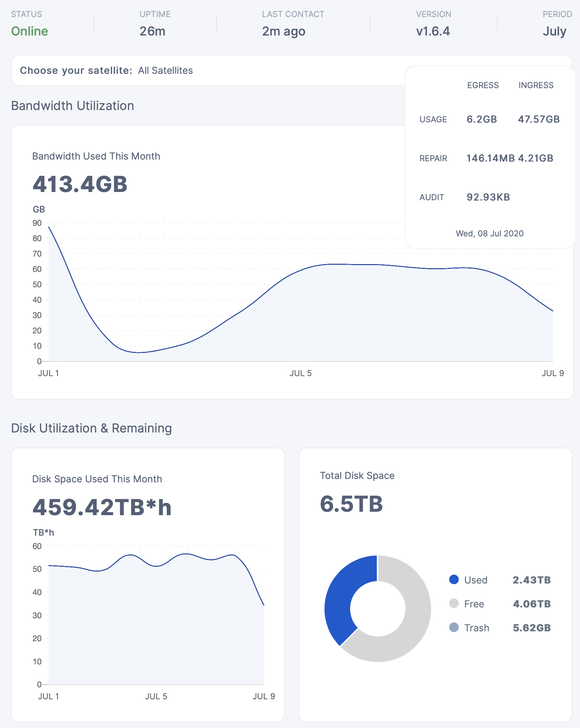Click the 459.42TB*h disk space total
Screen dimensions: 580x728
[x=102, y=507]
